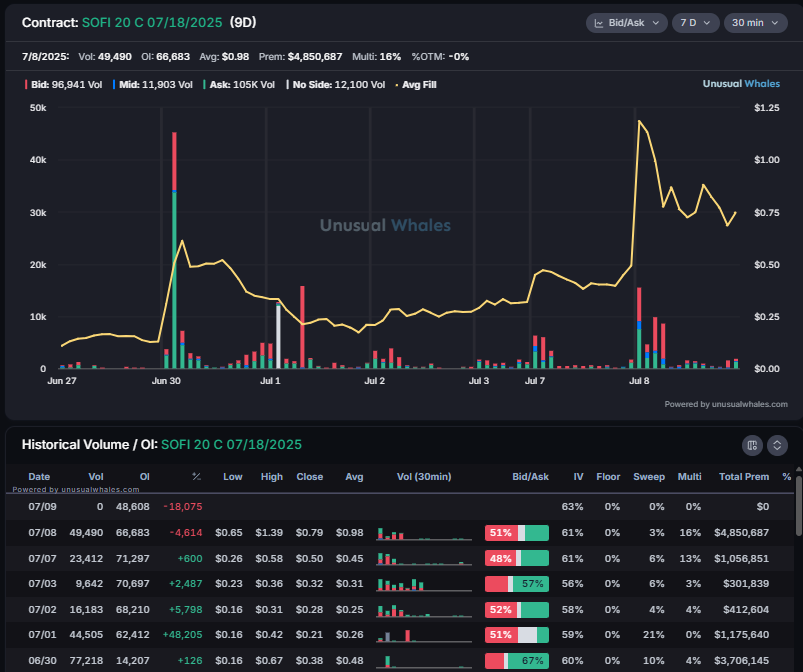Select the 07/02 date row

(x=399, y=610)
